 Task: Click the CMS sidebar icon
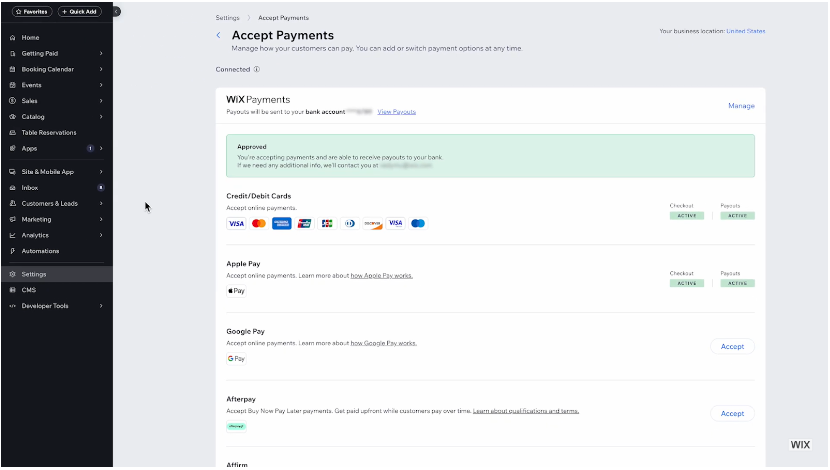click(13, 291)
